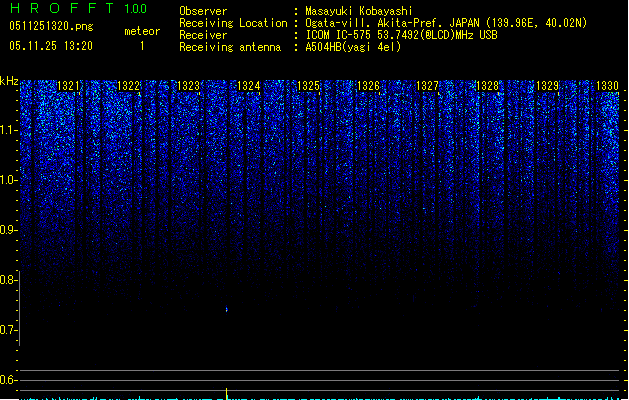Image resolution: width=629 pixels, height=400 pixels.
Task: Click the ICOM IC-575 receiver details
Action: click(x=402, y=35)
